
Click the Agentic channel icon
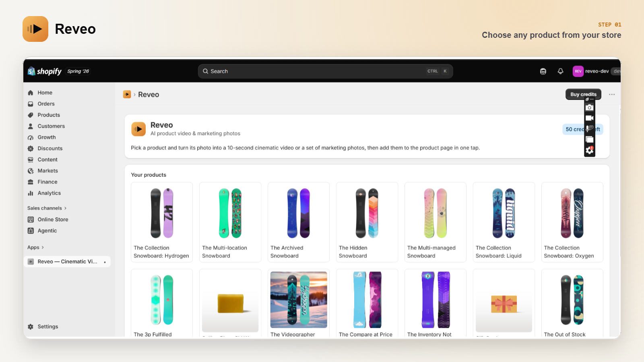[31, 231]
